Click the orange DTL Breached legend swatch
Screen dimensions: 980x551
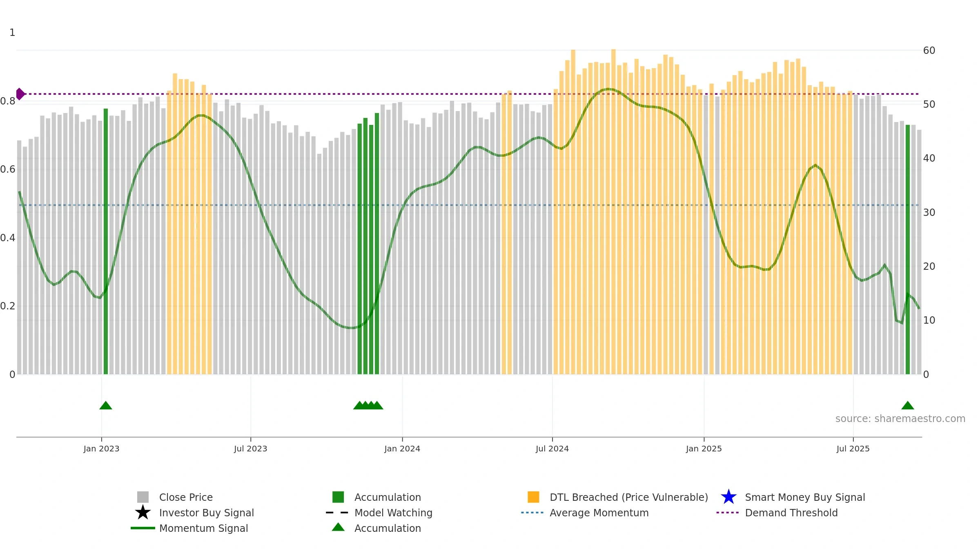(x=533, y=497)
